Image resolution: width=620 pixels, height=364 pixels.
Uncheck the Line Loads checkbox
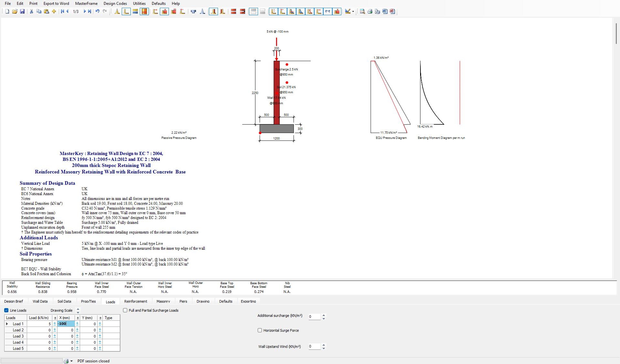click(6, 310)
